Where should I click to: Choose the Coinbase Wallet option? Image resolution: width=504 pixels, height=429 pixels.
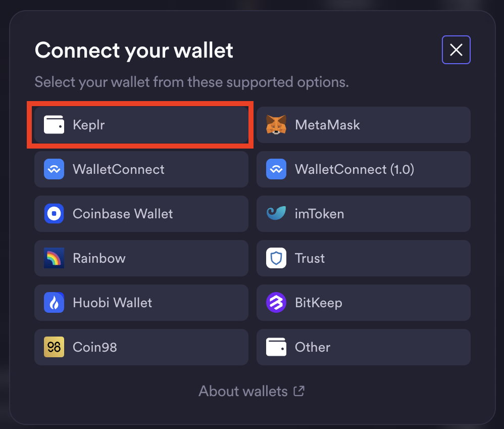point(141,214)
